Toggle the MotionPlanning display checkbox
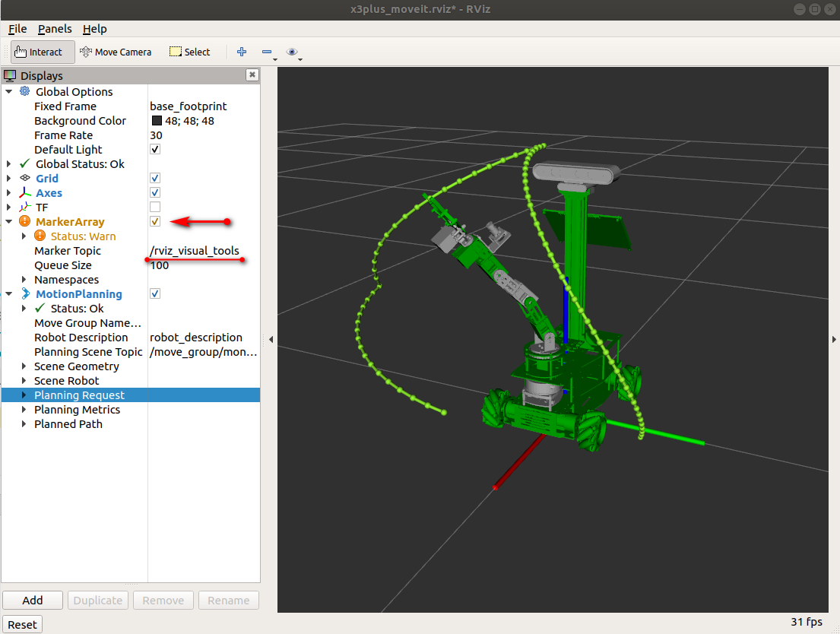The width and height of the screenshot is (840, 634). pos(155,293)
